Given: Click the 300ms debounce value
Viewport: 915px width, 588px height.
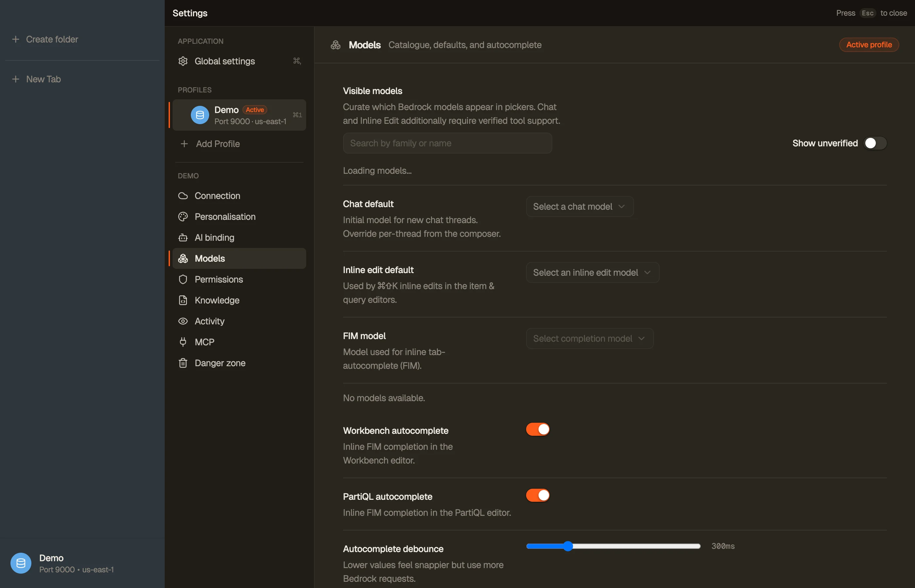Looking at the screenshot, I should tap(723, 546).
